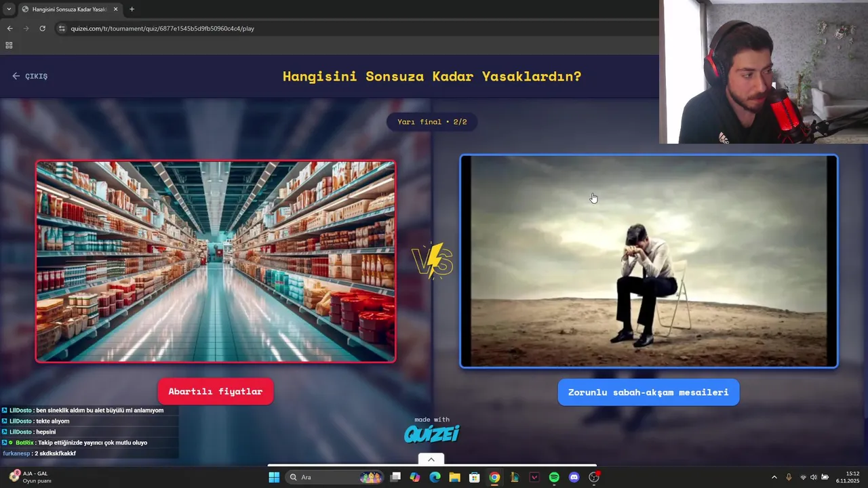Open Wi-Fi network settings in tray
Screen dimensions: 868x488
804,477
